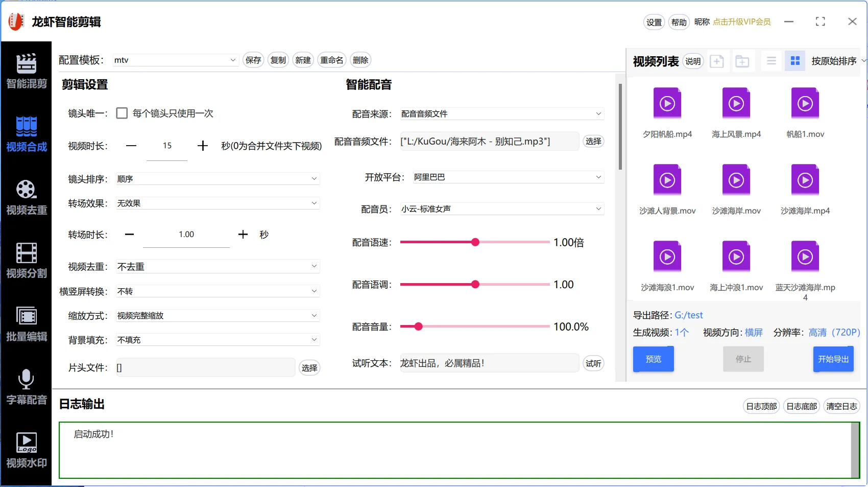Click the 预览 button
Screen dimensions: 868x487
(x=654, y=359)
